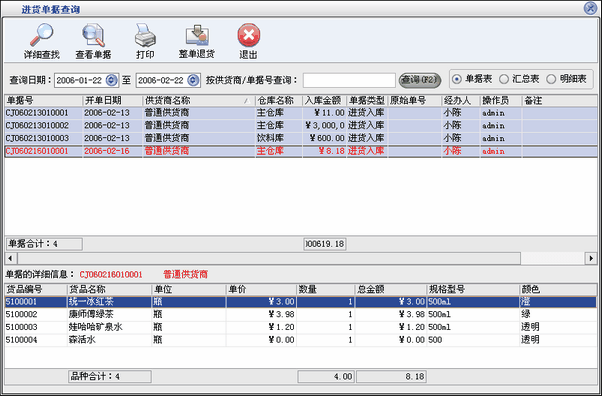Click left arrow of horizontal scrollbar

10,258
